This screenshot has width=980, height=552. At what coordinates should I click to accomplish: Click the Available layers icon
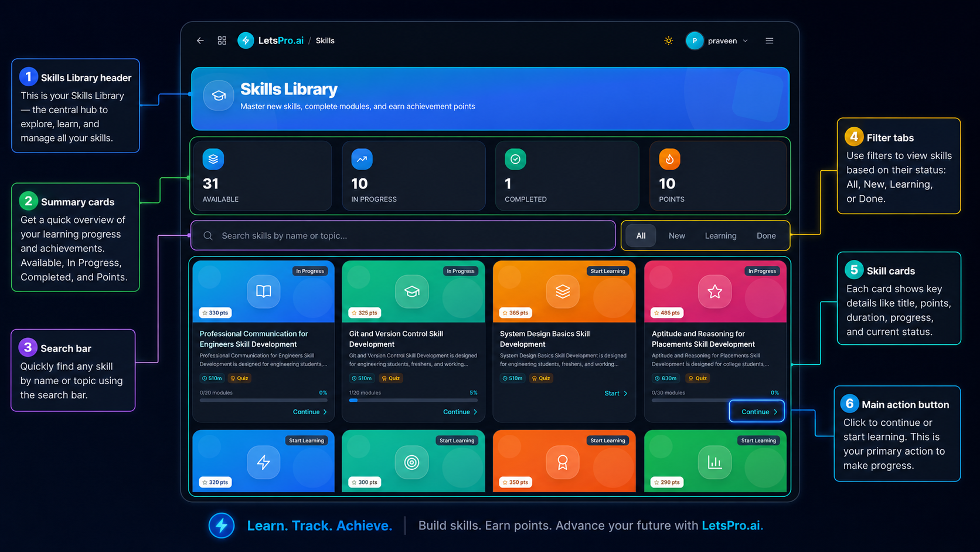[x=213, y=159]
